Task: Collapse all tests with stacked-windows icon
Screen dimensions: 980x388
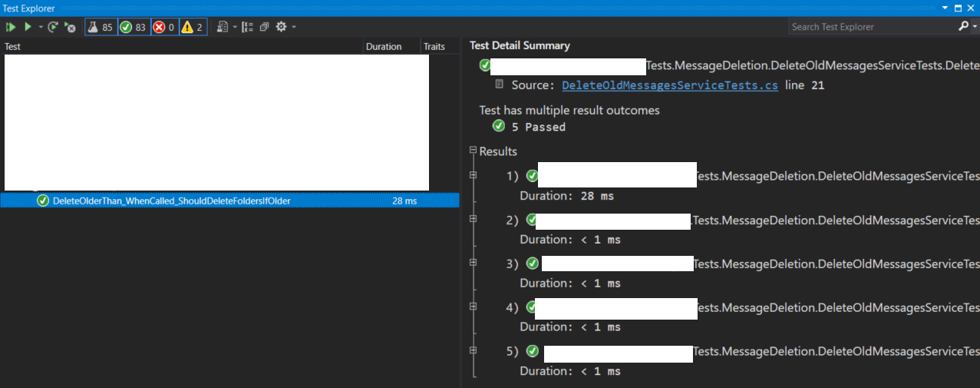Action: [x=264, y=27]
